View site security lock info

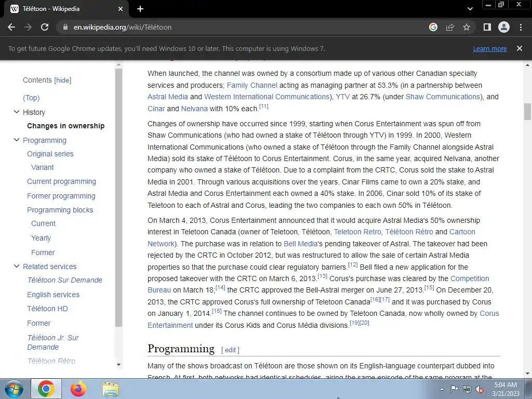tap(65, 27)
